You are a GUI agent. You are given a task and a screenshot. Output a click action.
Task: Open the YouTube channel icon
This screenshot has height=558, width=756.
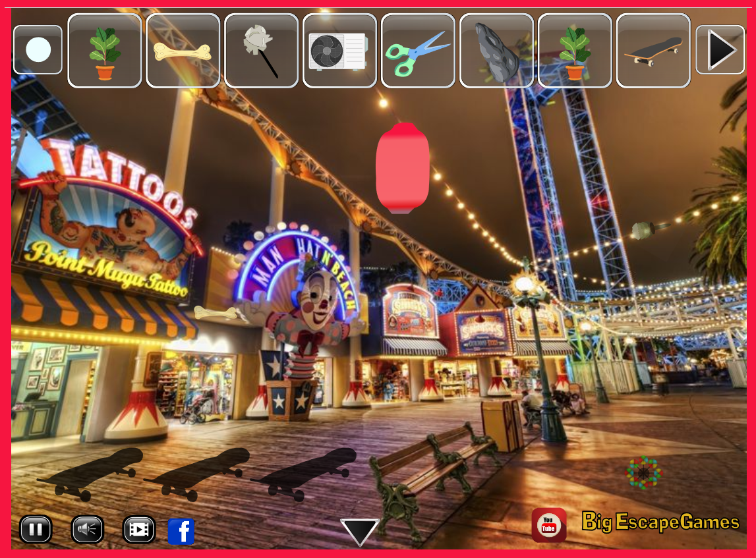[548, 525]
